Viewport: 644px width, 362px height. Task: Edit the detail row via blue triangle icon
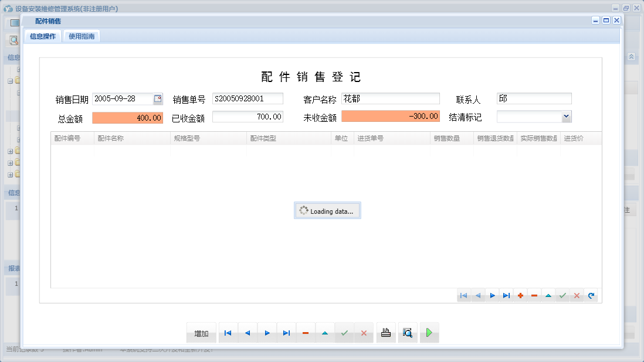[548, 295]
